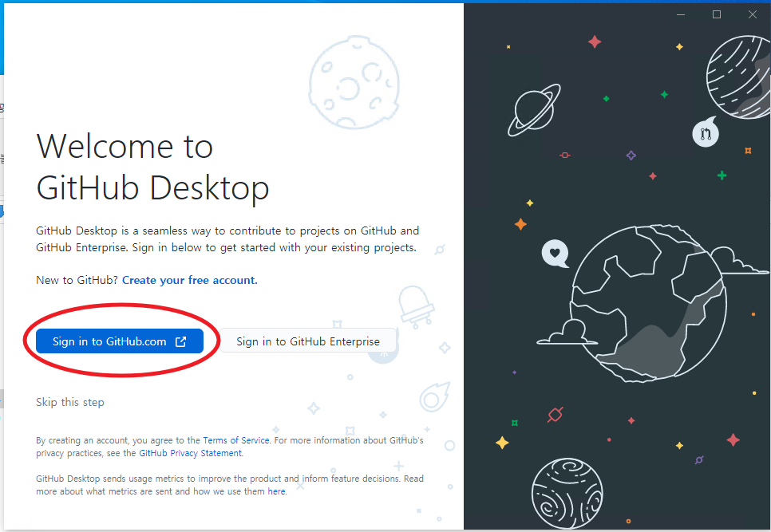Open GitHub Privacy Statement link
Image resolution: width=771 pixels, height=532 pixels.
190,453
